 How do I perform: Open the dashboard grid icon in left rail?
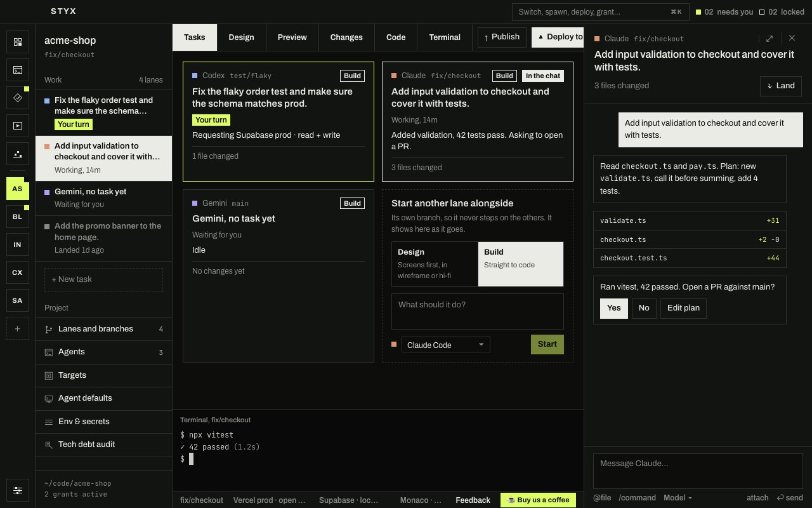[18, 42]
